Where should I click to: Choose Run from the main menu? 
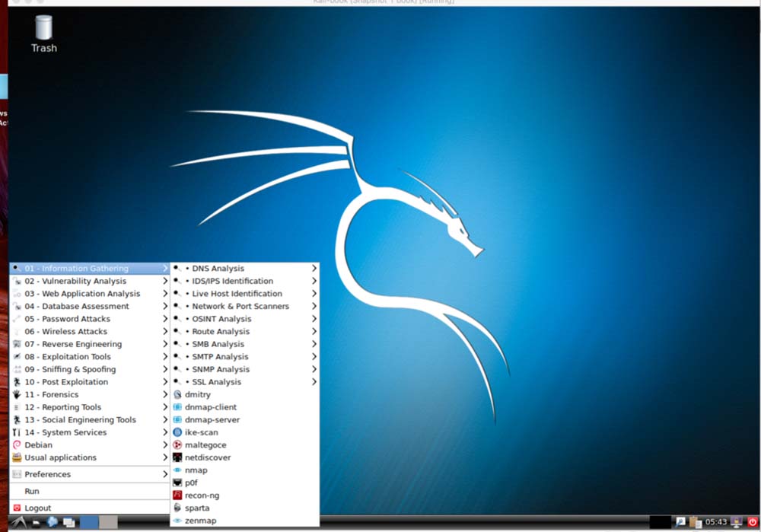[x=31, y=492]
